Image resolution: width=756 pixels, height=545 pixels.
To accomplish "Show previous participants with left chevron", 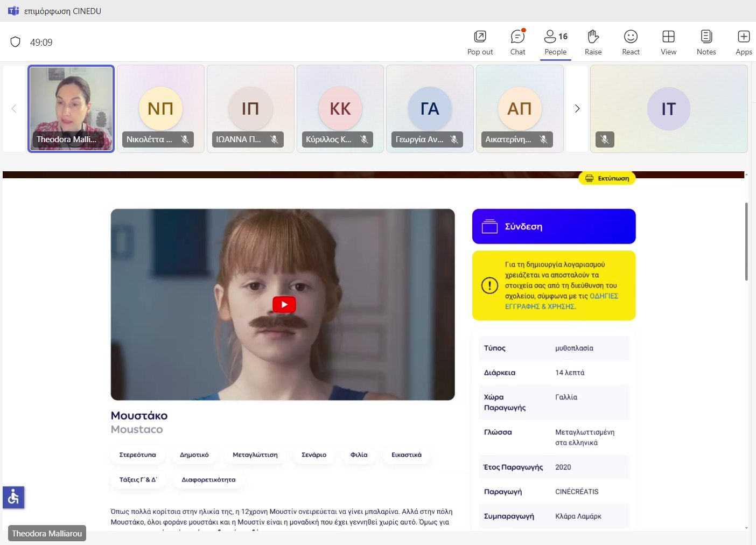I will 14,109.
